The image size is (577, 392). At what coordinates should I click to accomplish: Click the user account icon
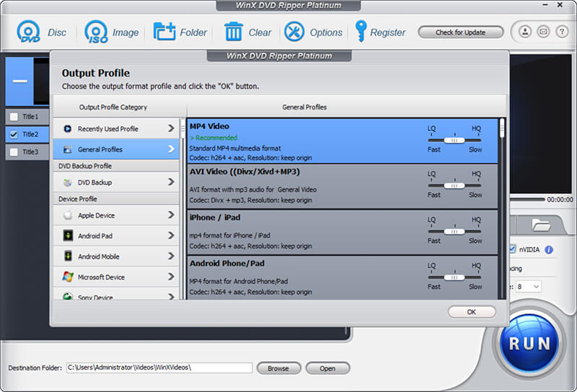click(525, 32)
